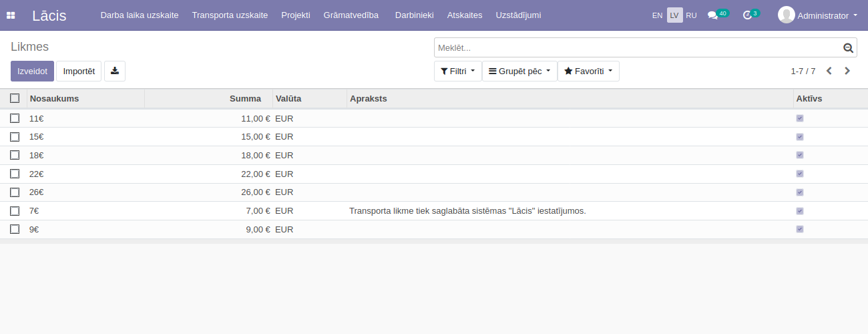The height and width of the screenshot is (334, 868).
Task: Tick the checkbox for the 7€ row
Action: [x=15, y=211]
